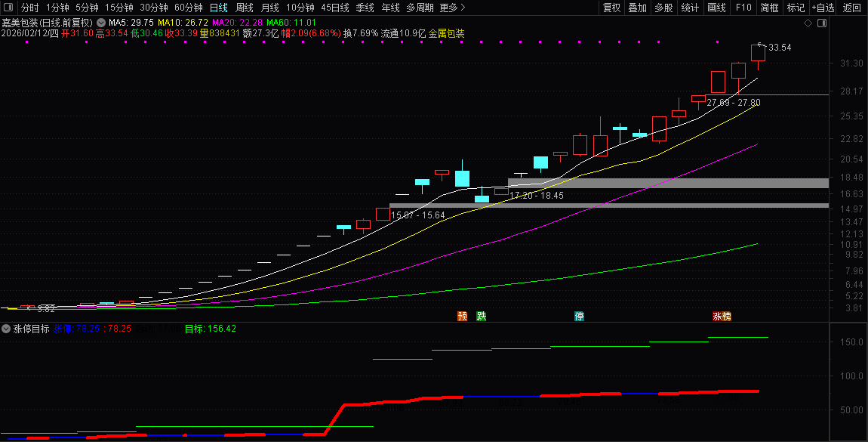
Task: Click the green 跌 marker on the chart
Action: pyautogui.click(x=482, y=316)
